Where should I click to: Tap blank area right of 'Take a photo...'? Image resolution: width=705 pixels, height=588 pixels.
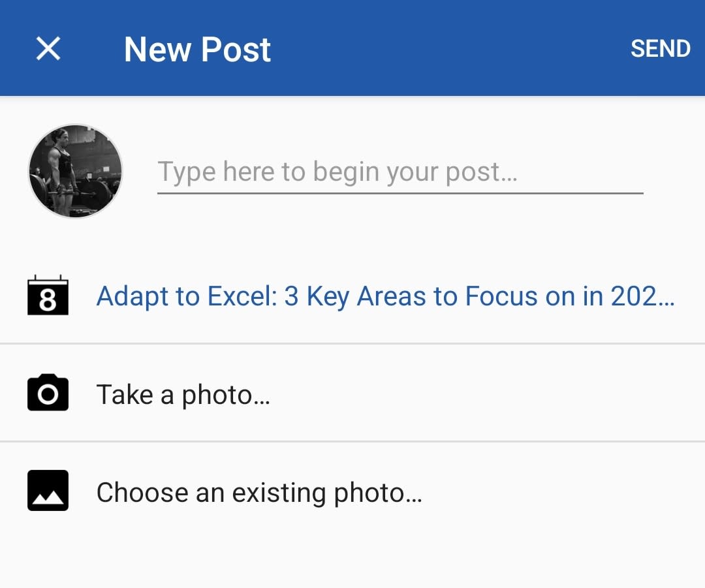(x=486, y=394)
